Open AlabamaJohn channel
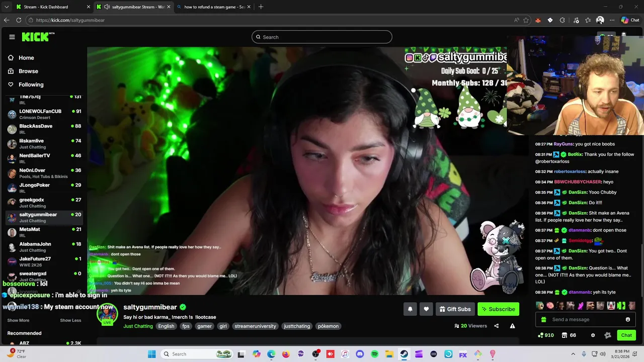 point(44,247)
